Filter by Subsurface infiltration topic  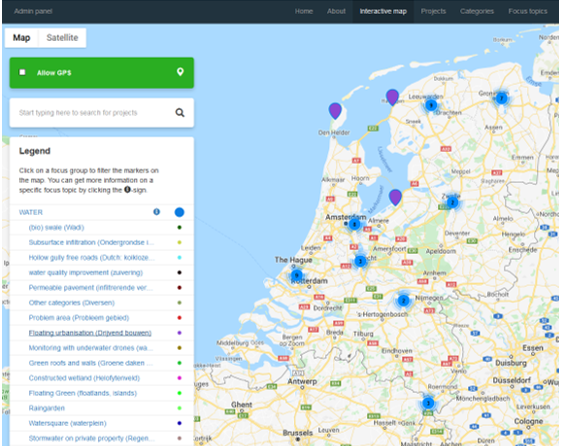(91, 243)
